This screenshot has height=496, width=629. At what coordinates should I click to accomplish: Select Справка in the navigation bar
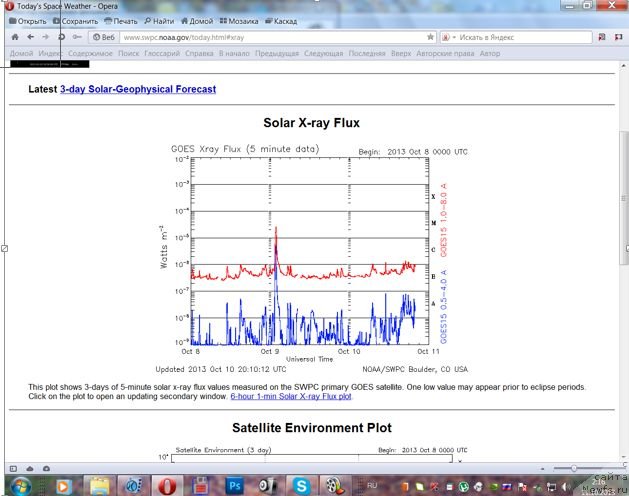pos(199,53)
